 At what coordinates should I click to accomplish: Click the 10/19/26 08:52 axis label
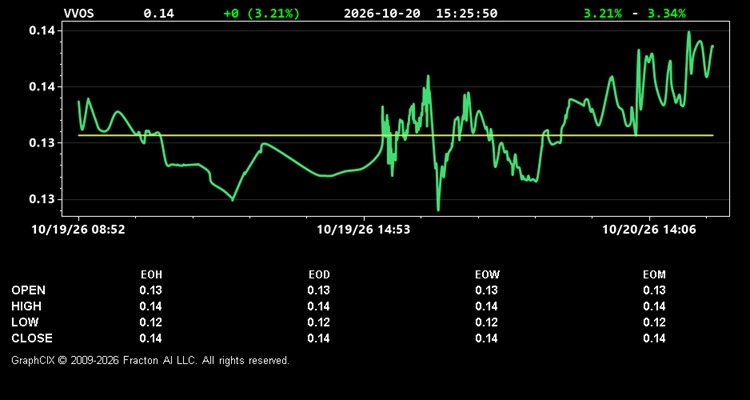pyautogui.click(x=78, y=230)
